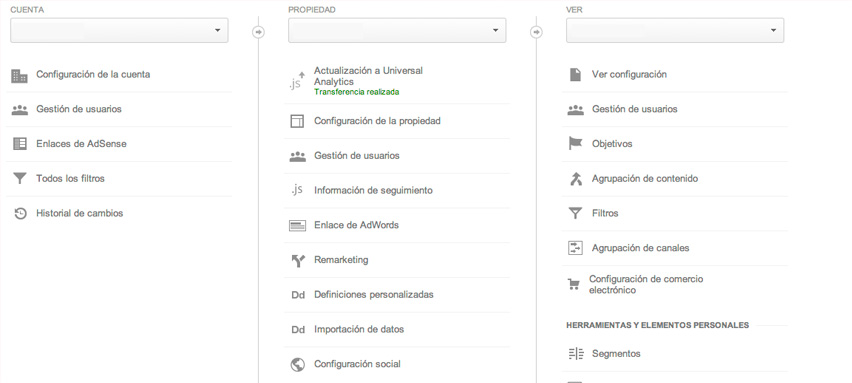Select Remarketing option
The height and width of the screenshot is (383, 852).
[x=341, y=260]
